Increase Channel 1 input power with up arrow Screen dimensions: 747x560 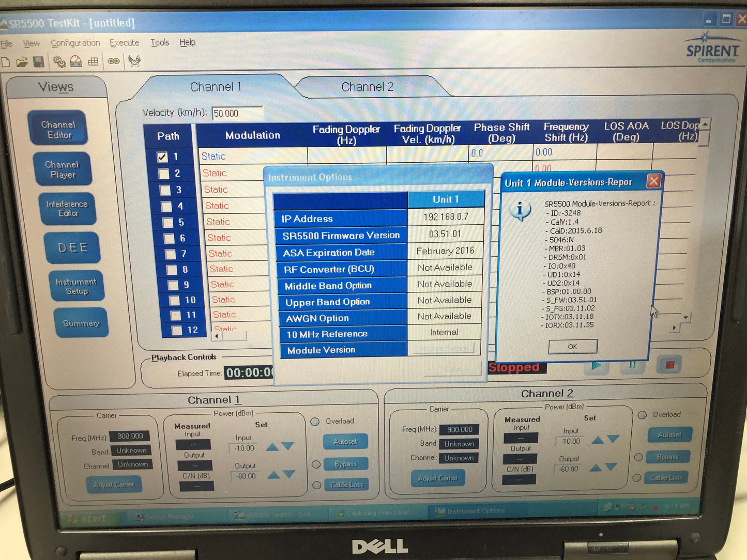[272, 447]
